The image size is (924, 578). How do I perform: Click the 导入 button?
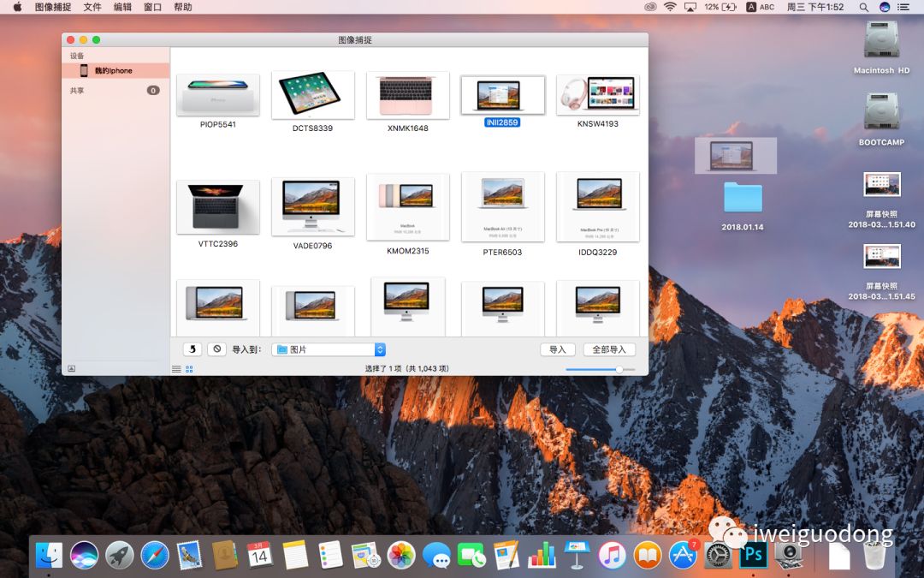[558, 349]
